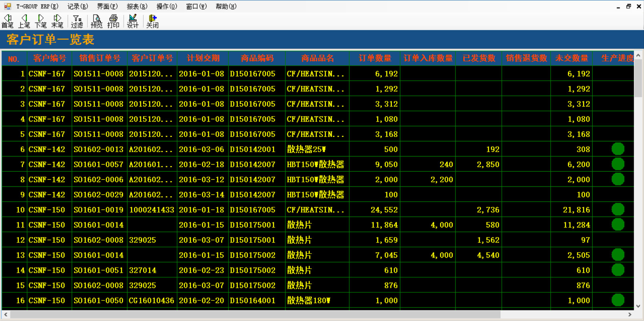Click vertical scrollbar up arrow
This screenshot has width=644, height=321.
click(x=638, y=55)
